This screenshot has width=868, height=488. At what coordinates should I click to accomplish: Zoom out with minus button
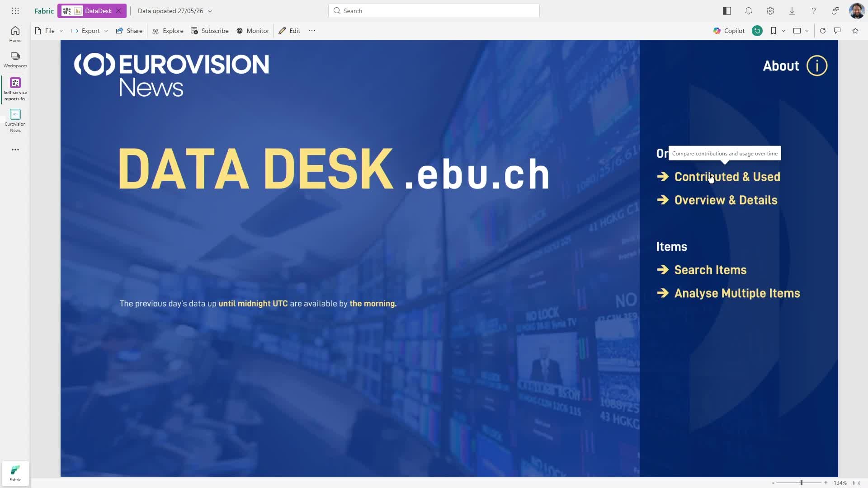click(773, 483)
